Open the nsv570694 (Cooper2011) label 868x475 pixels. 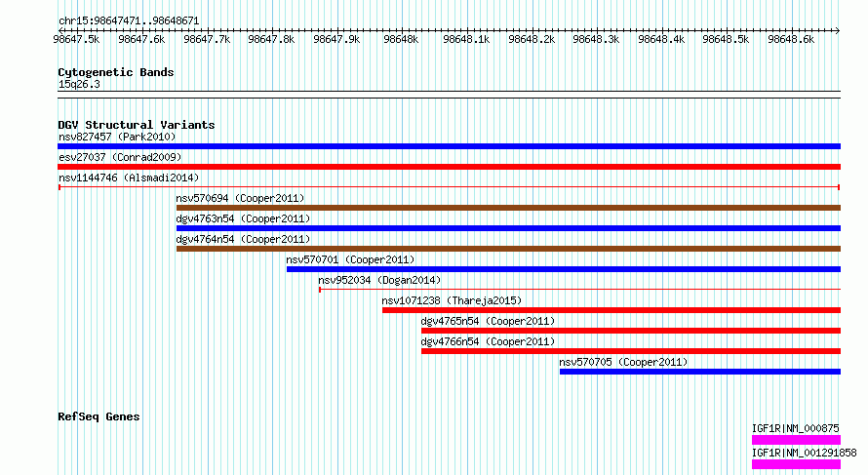pos(240,198)
